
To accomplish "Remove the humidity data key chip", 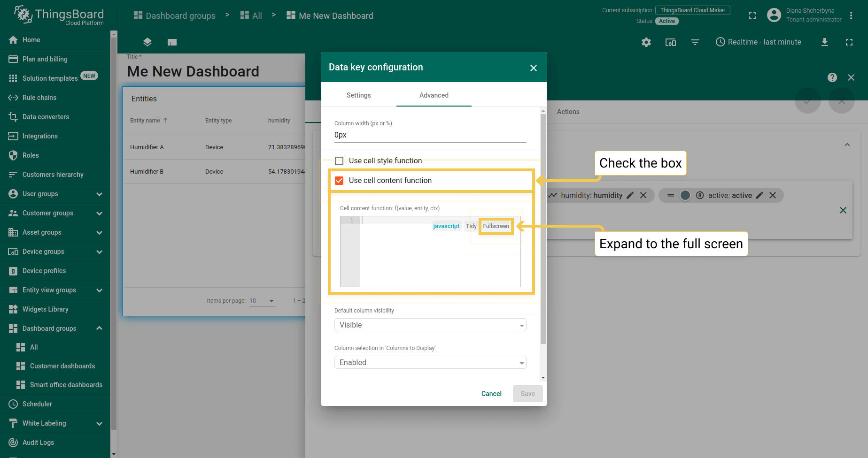I will coord(643,195).
